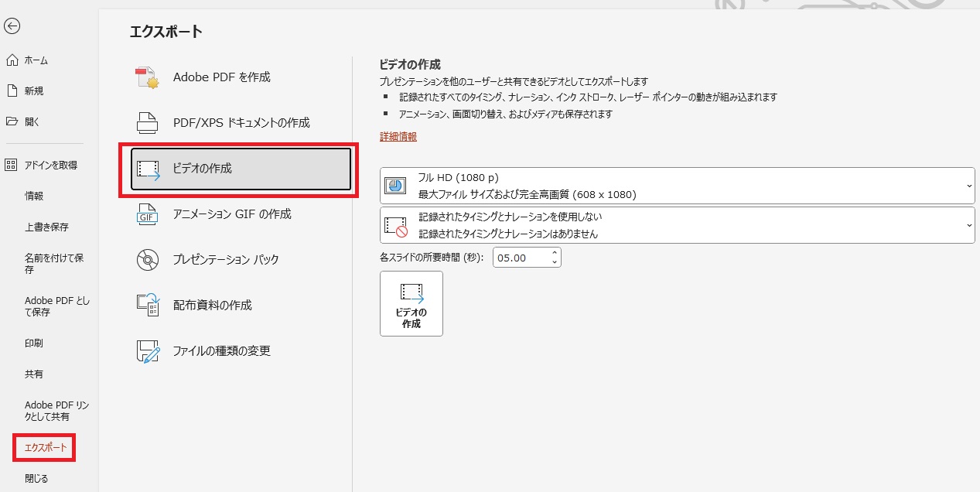Click the エクスポート page title

click(166, 32)
